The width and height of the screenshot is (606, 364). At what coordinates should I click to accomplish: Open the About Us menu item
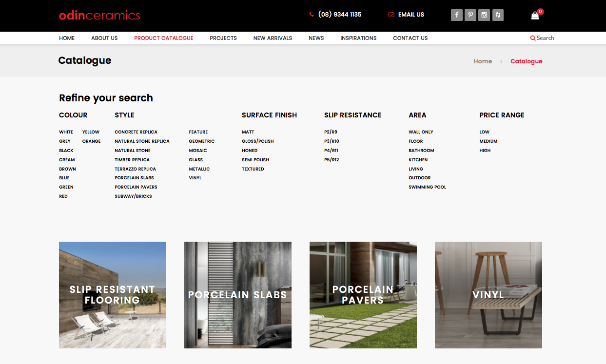point(104,38)
